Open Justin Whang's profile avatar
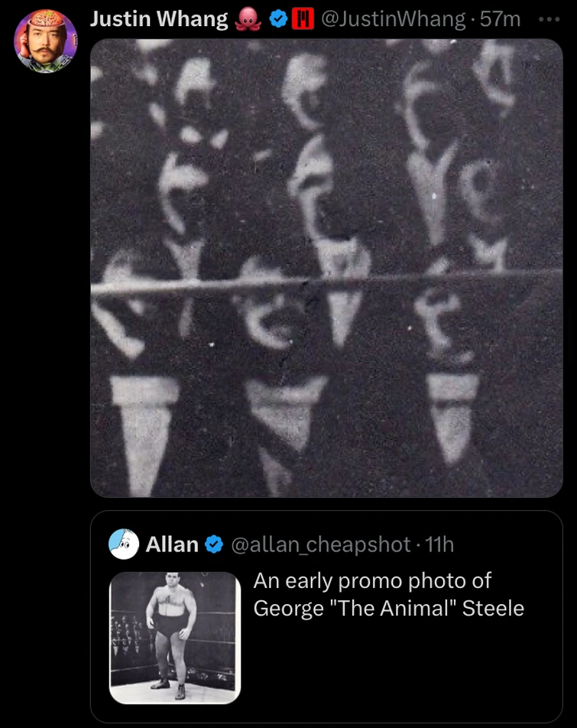The height and width of the screenshot is (728, 577). [45, 41]
